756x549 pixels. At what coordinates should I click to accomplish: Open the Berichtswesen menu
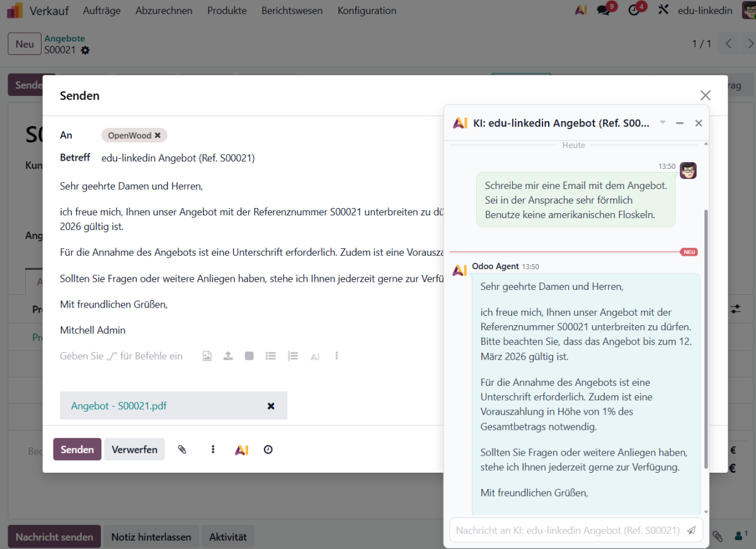click(292, 11)
